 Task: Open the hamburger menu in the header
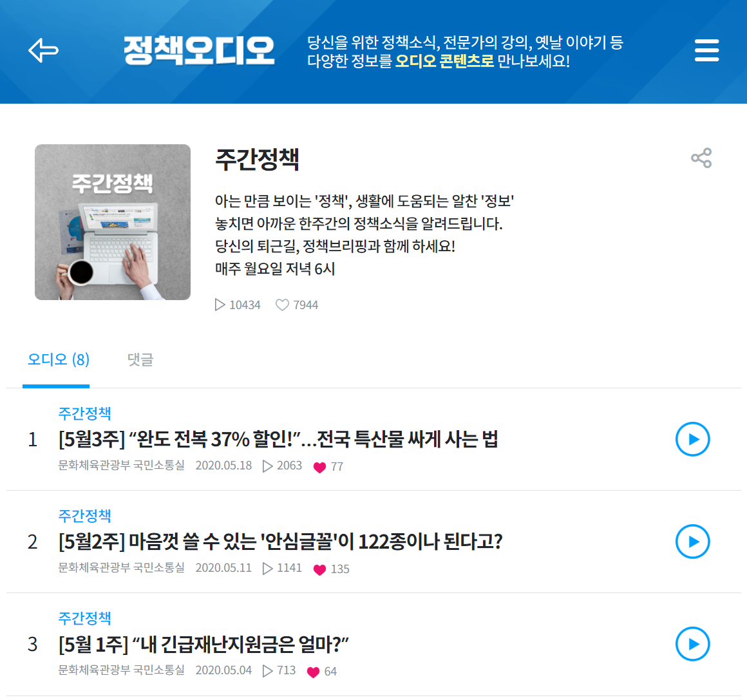(706, 50)
